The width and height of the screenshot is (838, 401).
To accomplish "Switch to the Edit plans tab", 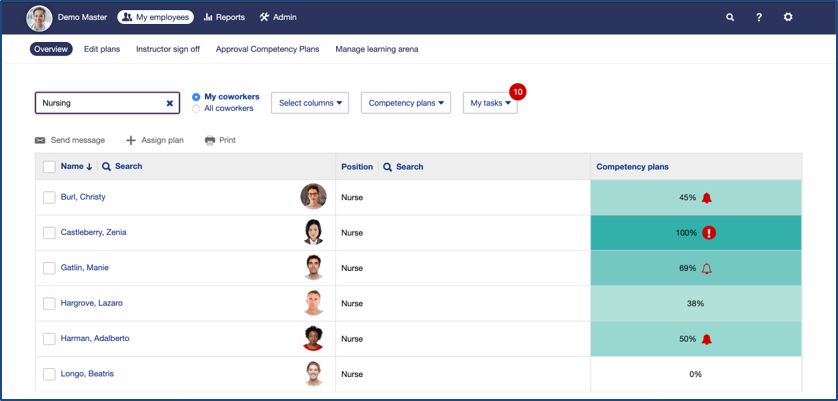I will point(104,49).
